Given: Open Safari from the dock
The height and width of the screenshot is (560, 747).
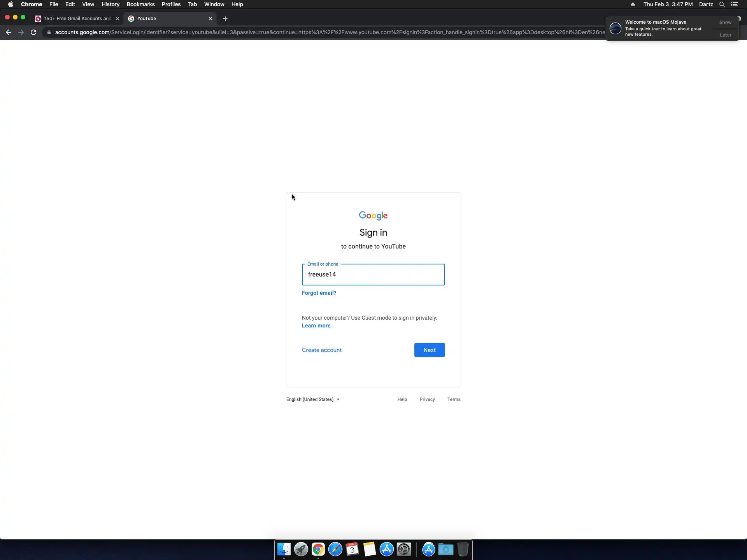Looking at the screenshot, I should [335, 549].
